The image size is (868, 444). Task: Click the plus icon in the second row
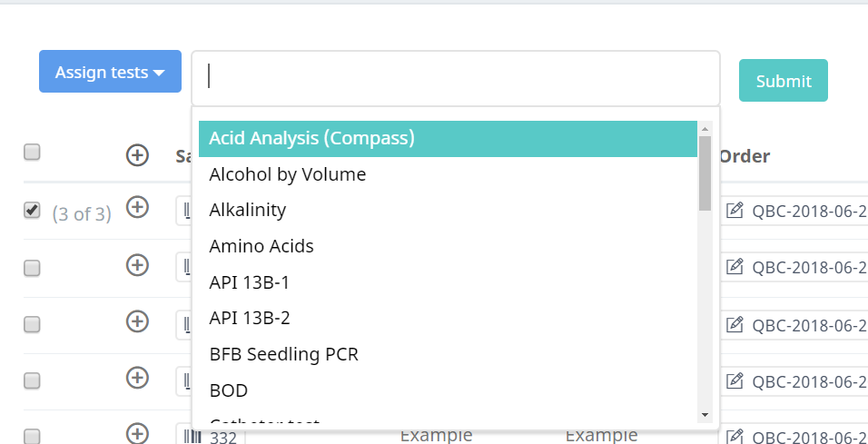[137, 264]
